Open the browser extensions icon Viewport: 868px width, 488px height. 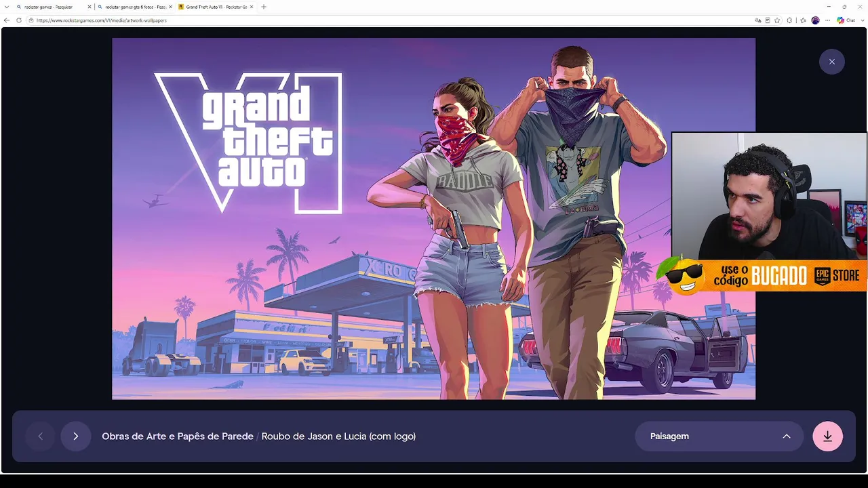[789, 20]
